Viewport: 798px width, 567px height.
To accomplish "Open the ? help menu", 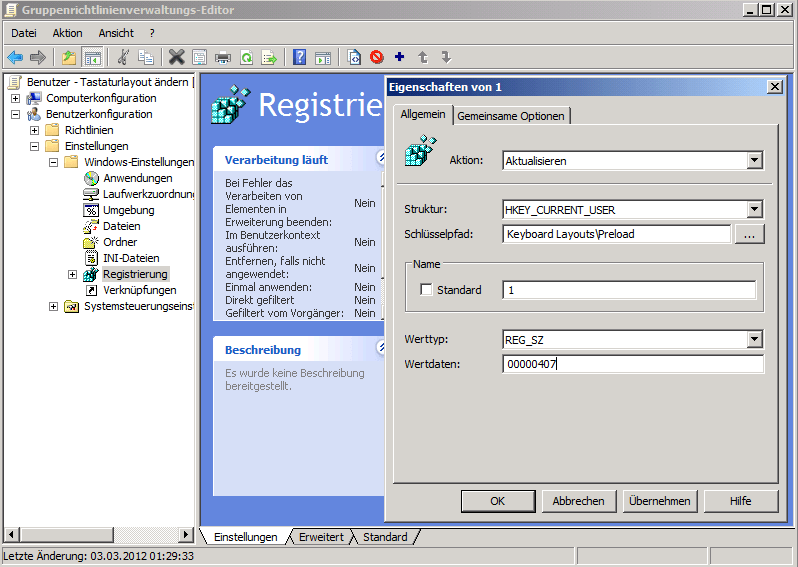I will tap(152, 33).
